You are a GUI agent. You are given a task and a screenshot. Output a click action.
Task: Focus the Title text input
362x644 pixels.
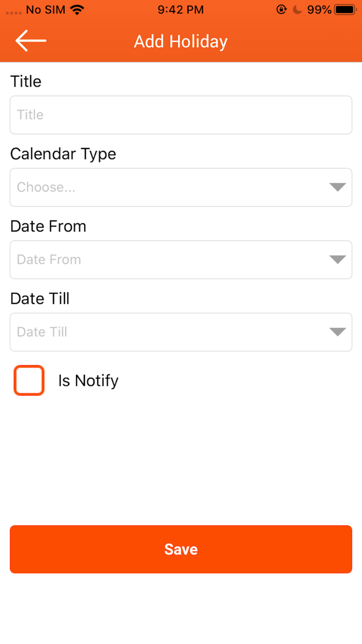(x=181, y=115)
